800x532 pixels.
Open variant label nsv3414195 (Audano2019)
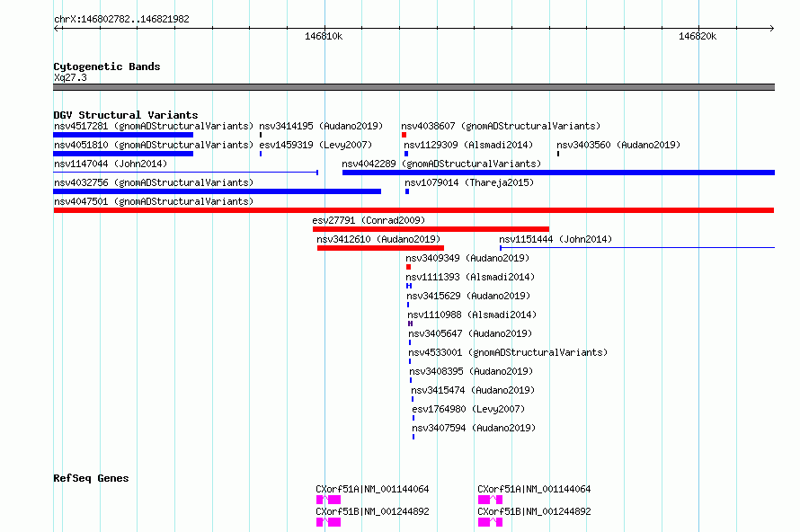tap(321, 126)
